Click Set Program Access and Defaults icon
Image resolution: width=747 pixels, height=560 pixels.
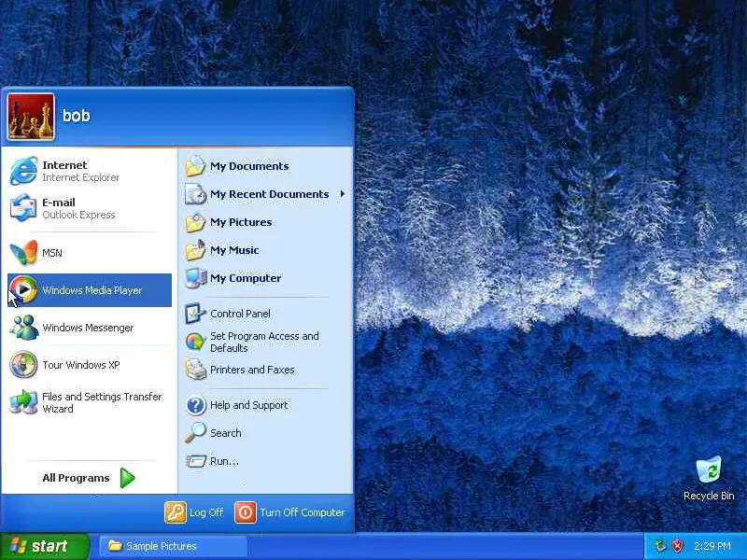195,342
